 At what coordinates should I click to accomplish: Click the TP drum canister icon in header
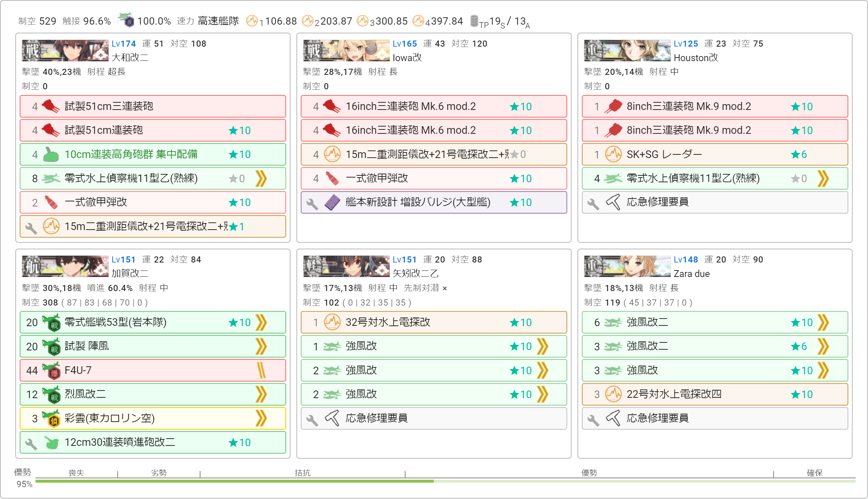coord(474,21)
